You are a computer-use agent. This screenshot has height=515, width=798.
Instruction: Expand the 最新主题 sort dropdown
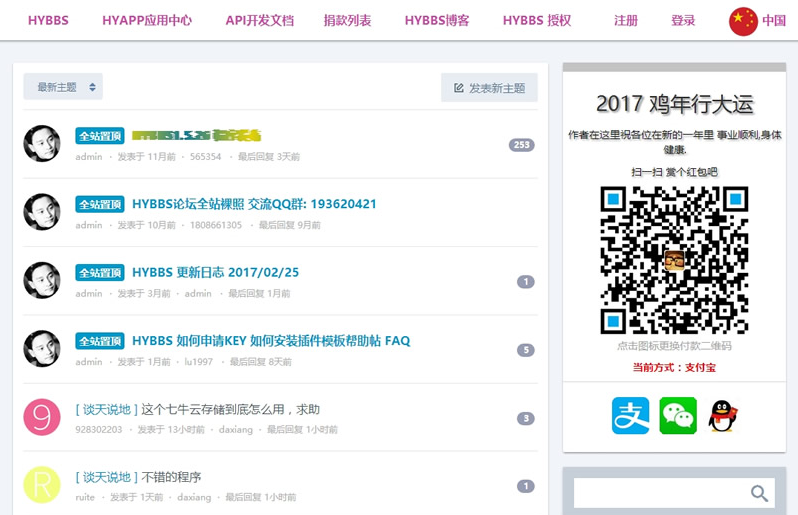point(63,87)
